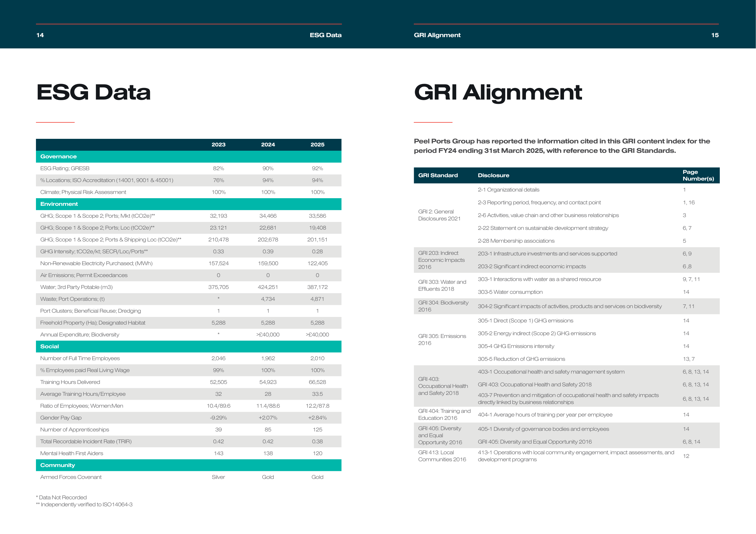Select 'GHG Intensity; tCO2e/kt; SECR/Loc/Ports' label
Image resolution: width=756 pixels, height=534 pixels.
click(x=94, y=251)
